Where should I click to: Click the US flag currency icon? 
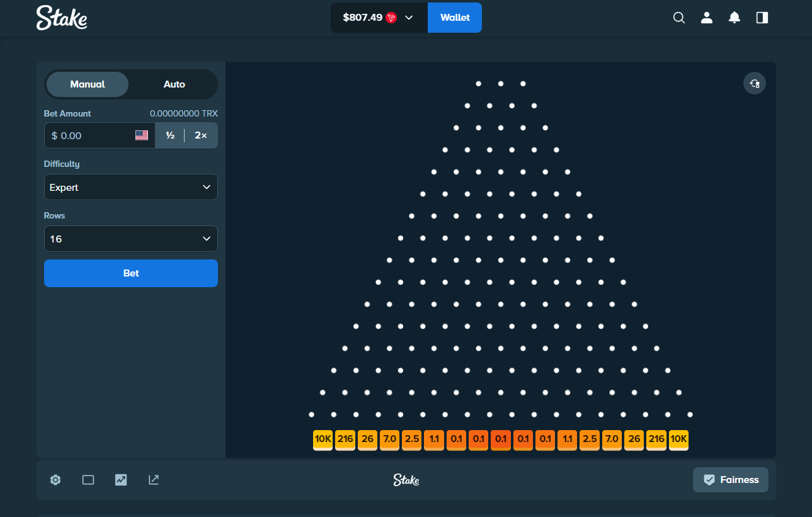142,135
